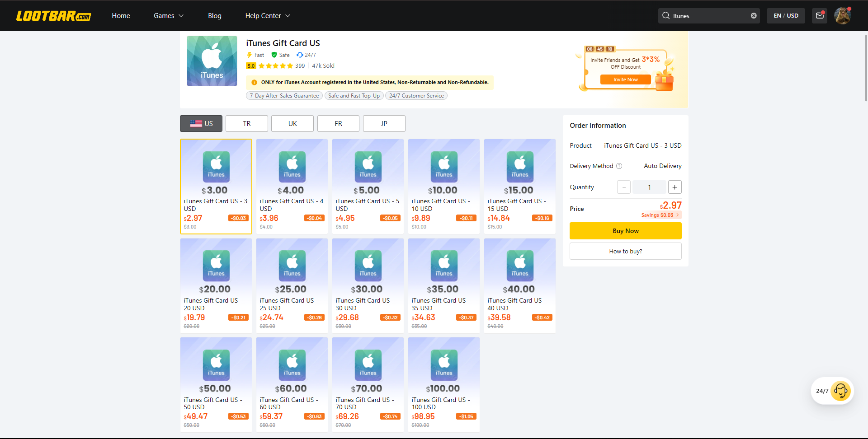
Task: Click the $59.37 discounted price
Action: [x=271, y=416]
